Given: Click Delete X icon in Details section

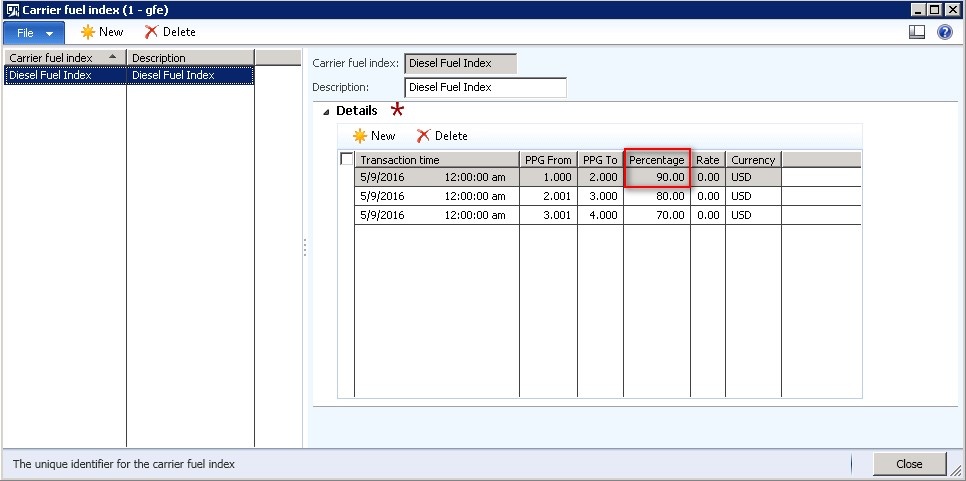Looking at the screenshot, I should (x=423, y=135).
